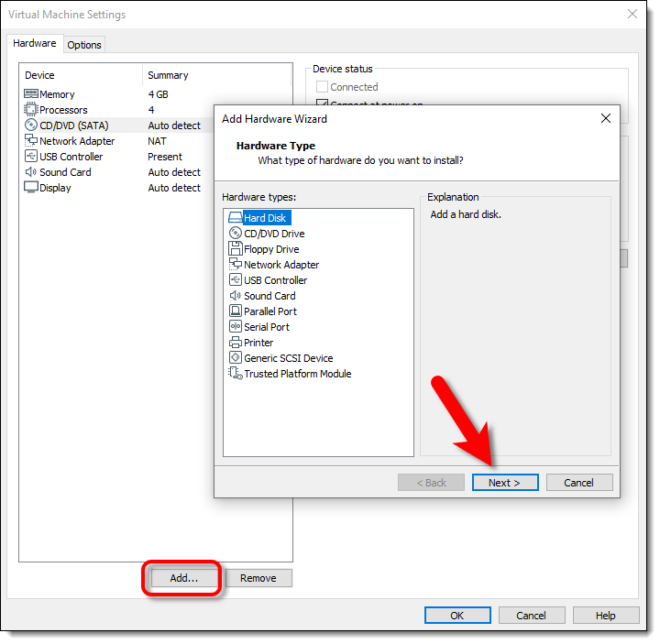Confirm settings with OK button
This screenshot has height=644, width=660.
coord(457,616)
